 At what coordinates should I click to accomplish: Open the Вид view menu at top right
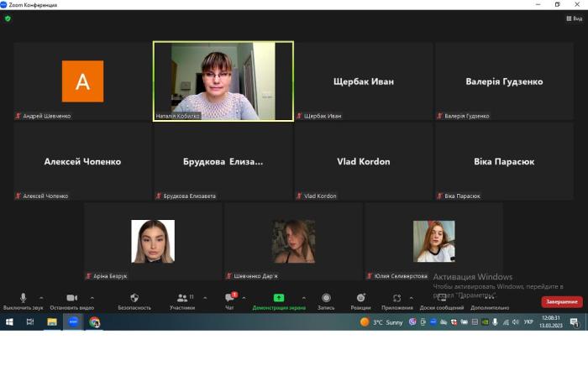point(574,18)
